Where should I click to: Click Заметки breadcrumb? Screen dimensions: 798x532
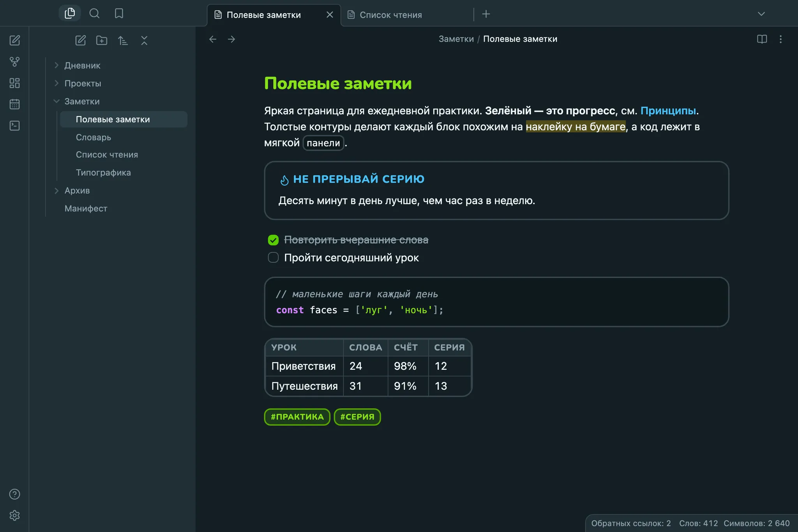(456, 39)
